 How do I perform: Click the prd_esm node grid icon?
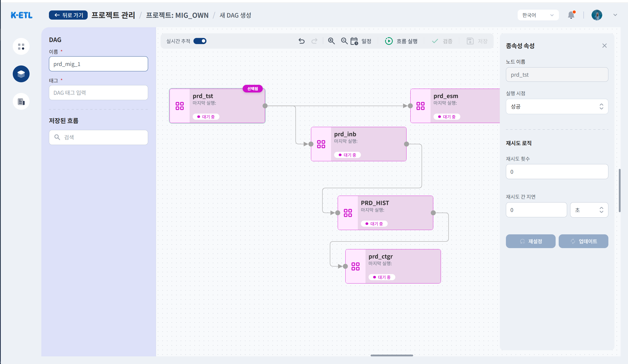pos(421,106)
